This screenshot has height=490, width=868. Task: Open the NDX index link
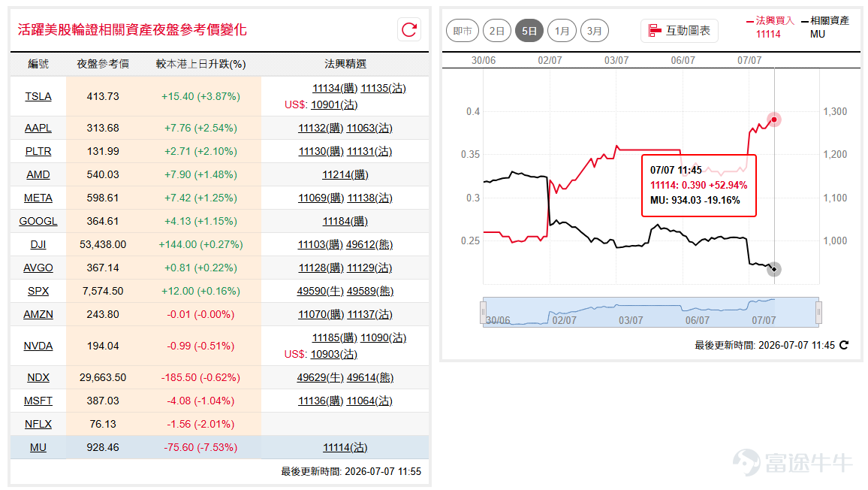tap(38, 377)
